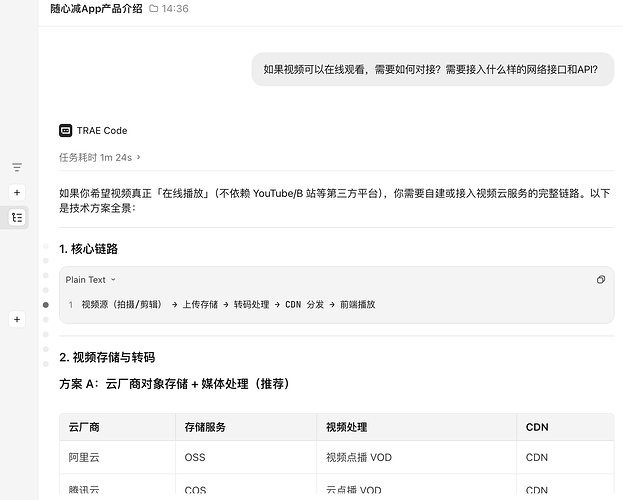Screen dimensions: 623x500
Task: Click heading 1. 核心链路
Action: [88, 249]
